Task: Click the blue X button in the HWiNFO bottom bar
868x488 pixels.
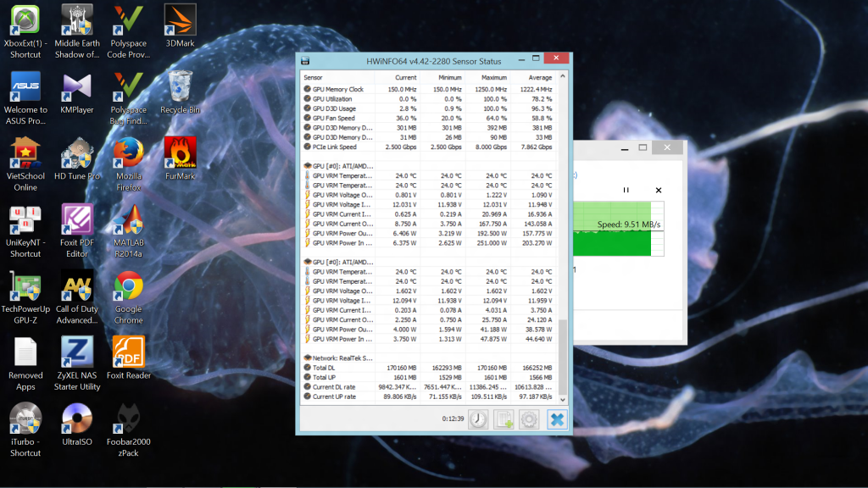Action: (x=557, y=419)
